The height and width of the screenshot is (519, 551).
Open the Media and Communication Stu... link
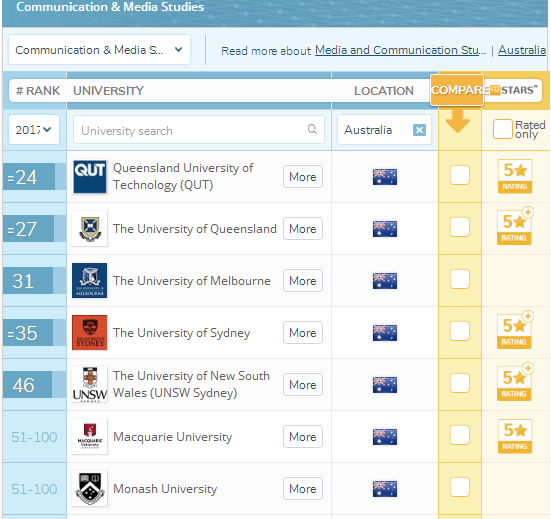401,50
